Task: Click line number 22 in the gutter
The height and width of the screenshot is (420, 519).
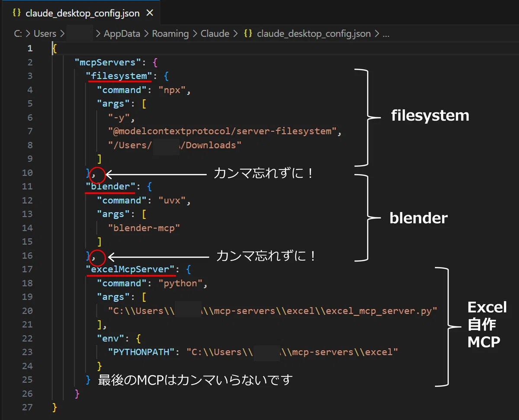Action: 27,339
